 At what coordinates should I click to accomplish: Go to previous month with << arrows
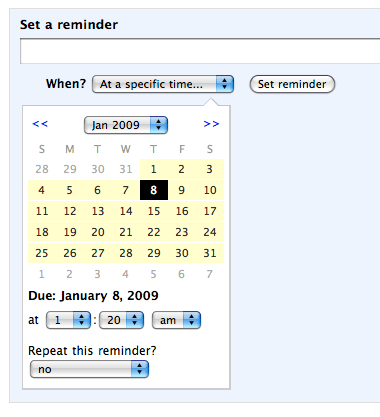(x=40, y=124)
